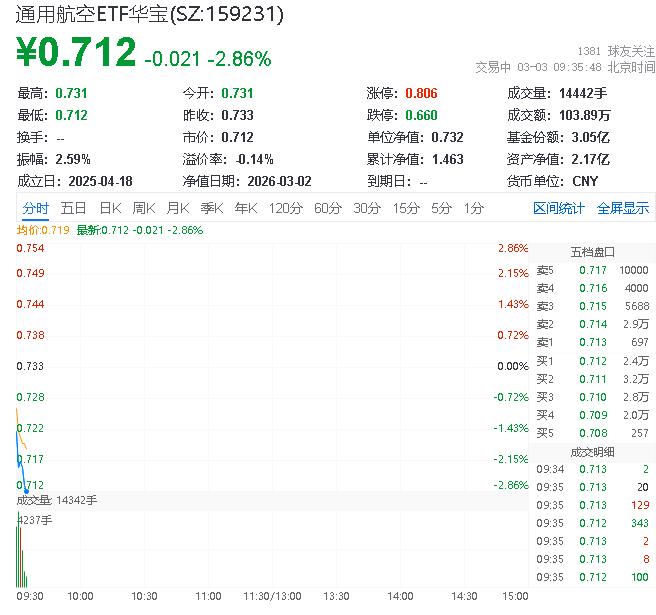656x615 pixels.
Task: Click the 成交明细 section header
Action: [592, 451]
